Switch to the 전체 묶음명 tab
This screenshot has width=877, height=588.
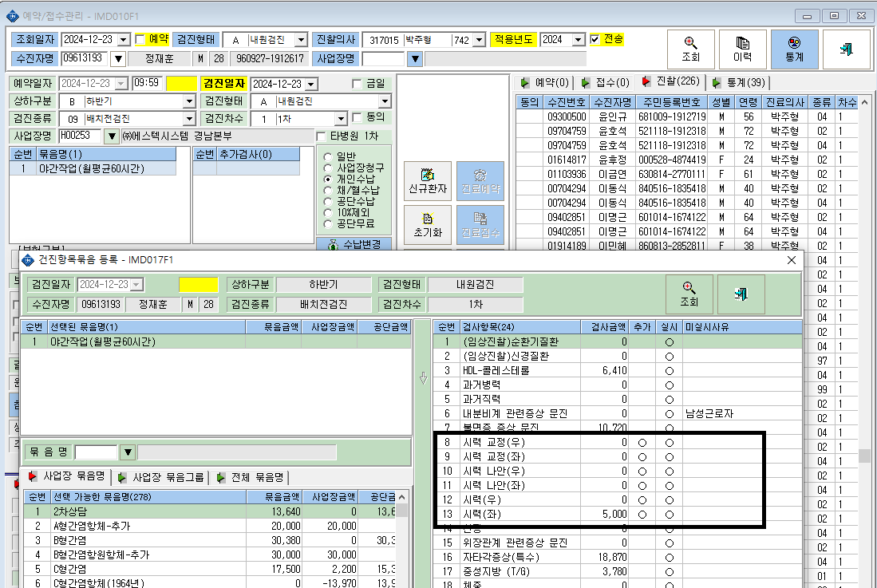[250, 477]
